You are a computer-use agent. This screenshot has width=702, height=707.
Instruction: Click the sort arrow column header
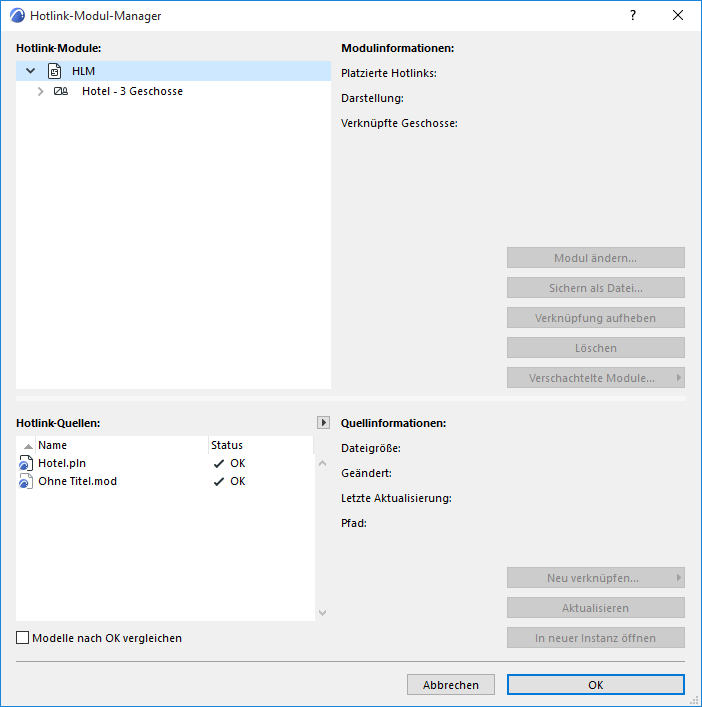pos(28,446)
